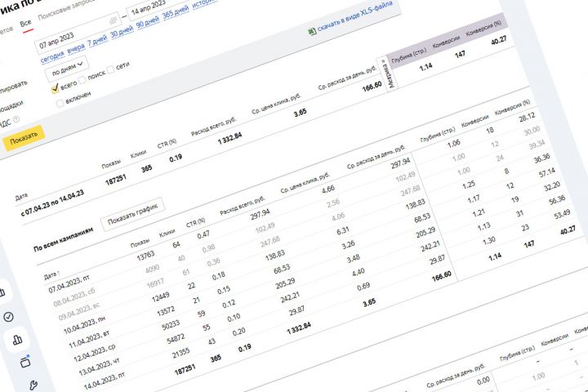Screen dimensions: 588x392
Task: Click average click price value 0.69
Action: pyautogui.click(x=363, y=286)
